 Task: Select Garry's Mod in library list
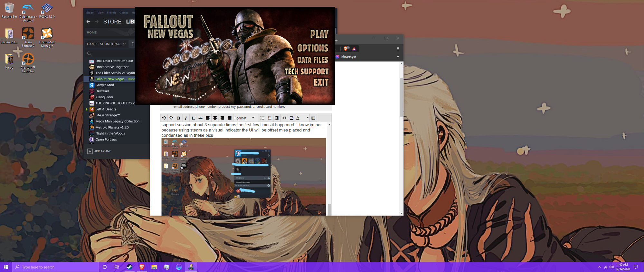pos(105,85)
